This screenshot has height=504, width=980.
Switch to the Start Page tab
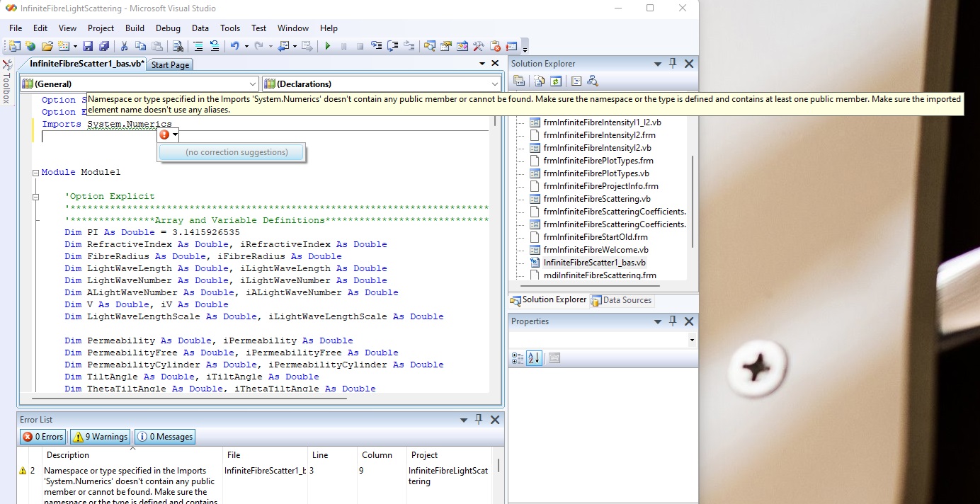coord(170,65)
